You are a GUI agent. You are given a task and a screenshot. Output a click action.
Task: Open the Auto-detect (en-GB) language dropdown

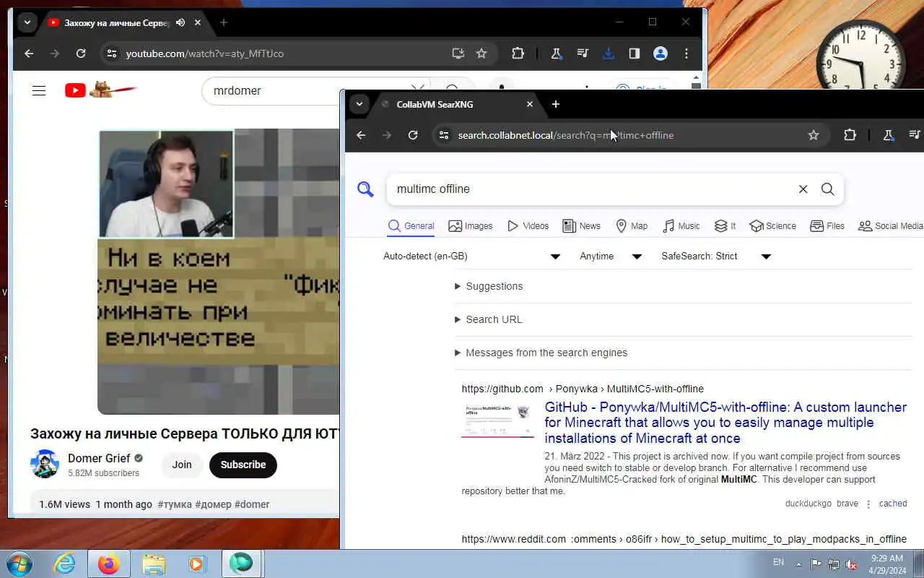[x=472, y=256]
